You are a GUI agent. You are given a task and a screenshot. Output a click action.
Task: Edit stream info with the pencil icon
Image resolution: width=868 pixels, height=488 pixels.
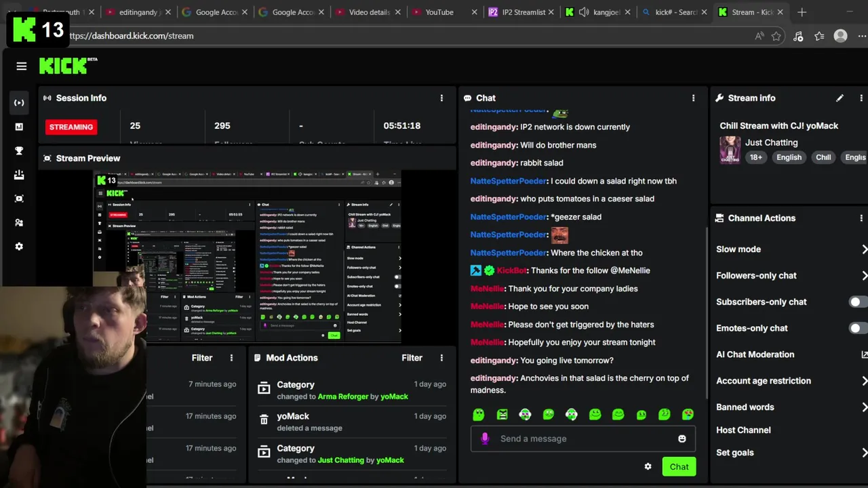pyautogui.click(x=840, y=98)
